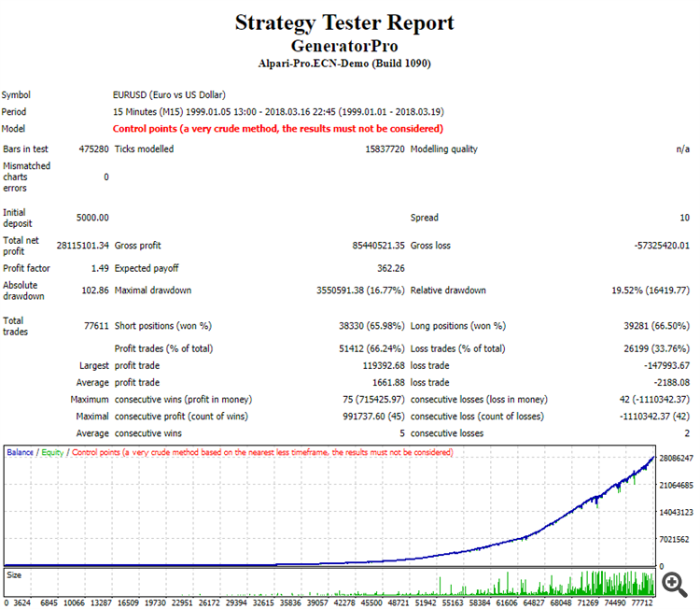Image resolution: width=700 pixels, height=609 pixels.
Task: Click consecutive loss value '-1110342.37 (42)'
Action: (x=654, y=417)
